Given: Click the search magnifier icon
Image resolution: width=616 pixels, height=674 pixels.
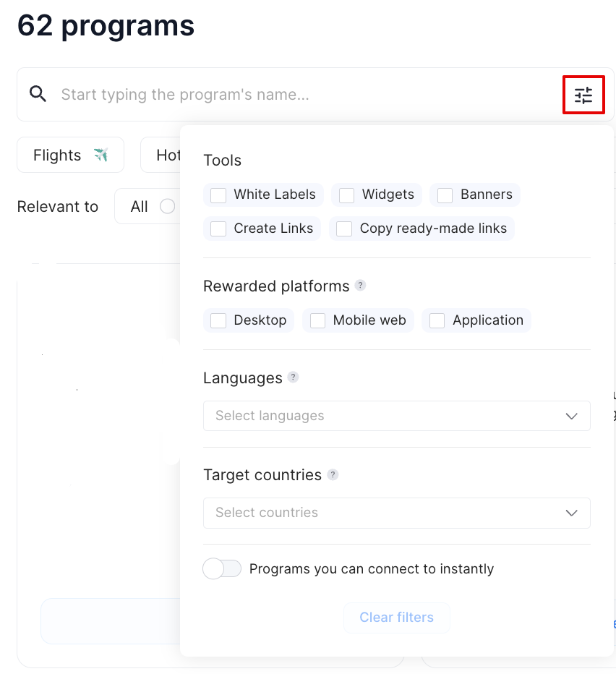Looking at the screenshot, I should (38, 94).
